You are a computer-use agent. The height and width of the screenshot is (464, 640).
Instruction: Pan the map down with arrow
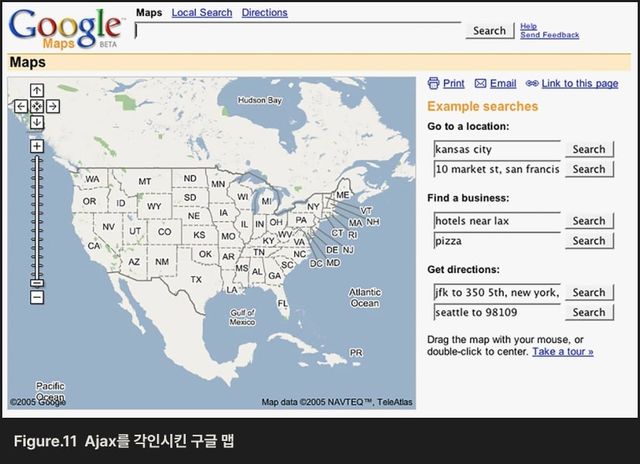(x=37, y=122)
